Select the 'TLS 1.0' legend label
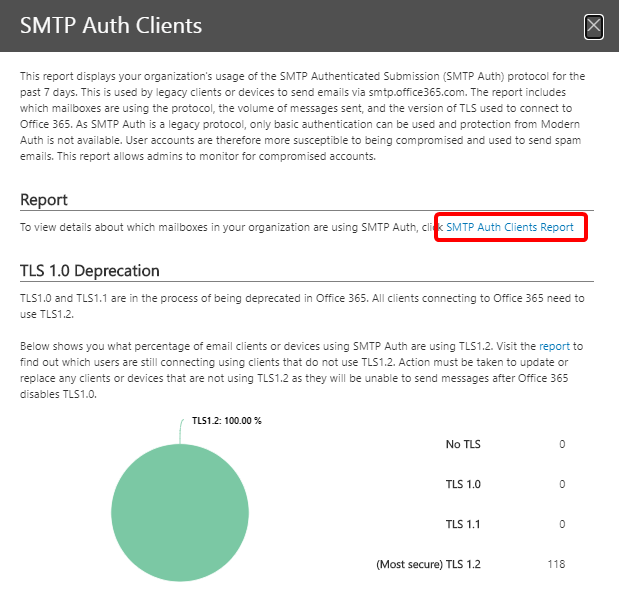Viewport: 619px width, 599px height. pyautogui.click(x=461, y=484)
